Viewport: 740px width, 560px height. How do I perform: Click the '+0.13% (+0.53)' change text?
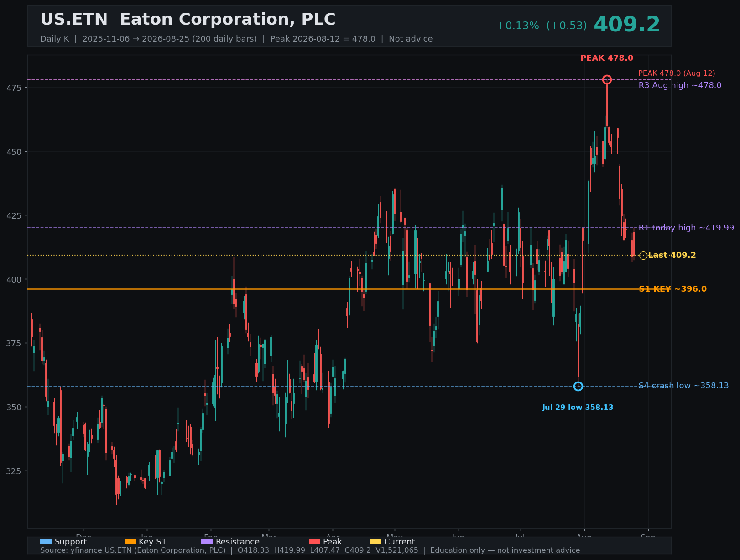[542, 26]
